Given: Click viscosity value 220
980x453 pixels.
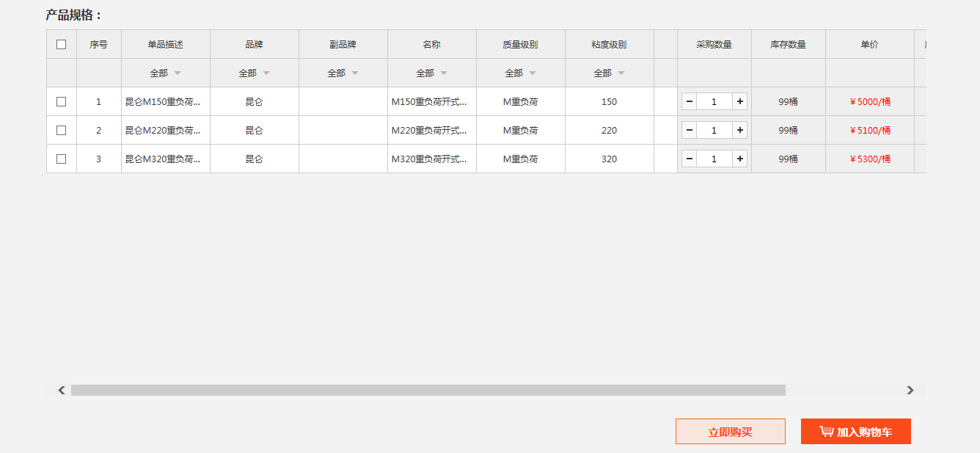Looking at the screenshot, I should point(610,130).
